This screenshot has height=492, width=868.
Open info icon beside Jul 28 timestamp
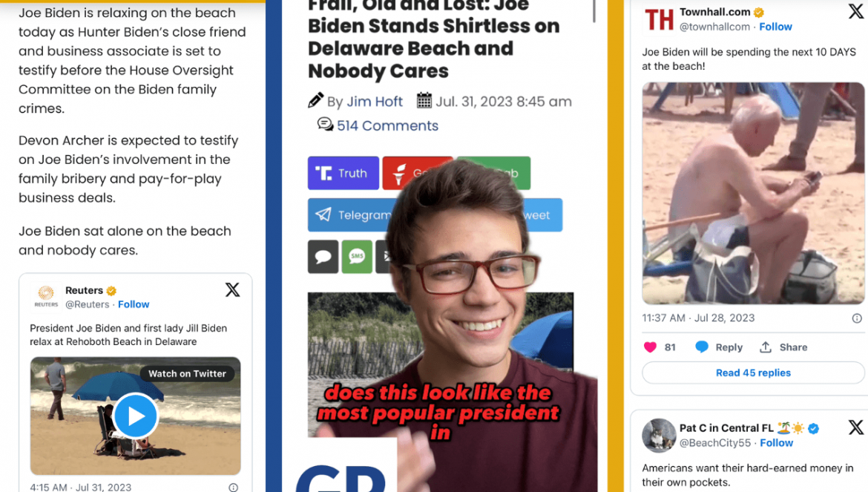point(857,318)
